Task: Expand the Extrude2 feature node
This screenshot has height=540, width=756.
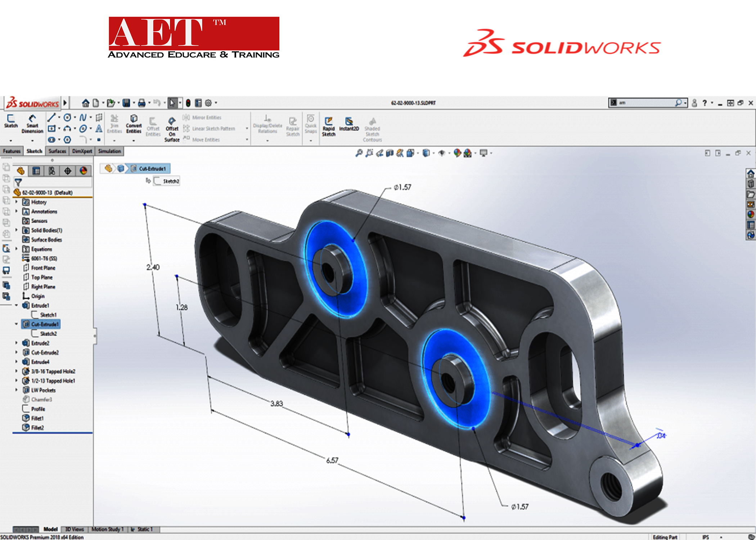Action: tap(16, 343)
